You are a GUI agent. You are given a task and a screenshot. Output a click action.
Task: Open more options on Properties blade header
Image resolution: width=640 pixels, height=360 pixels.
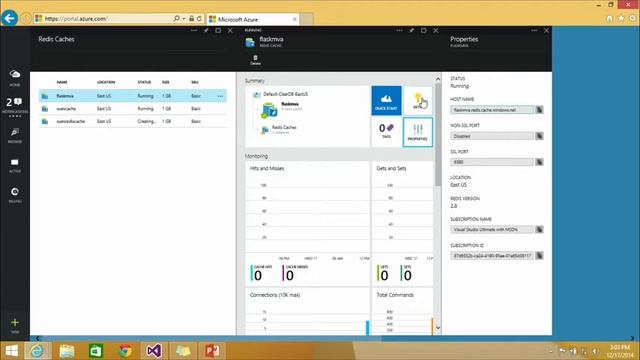(x=534, y=31)
